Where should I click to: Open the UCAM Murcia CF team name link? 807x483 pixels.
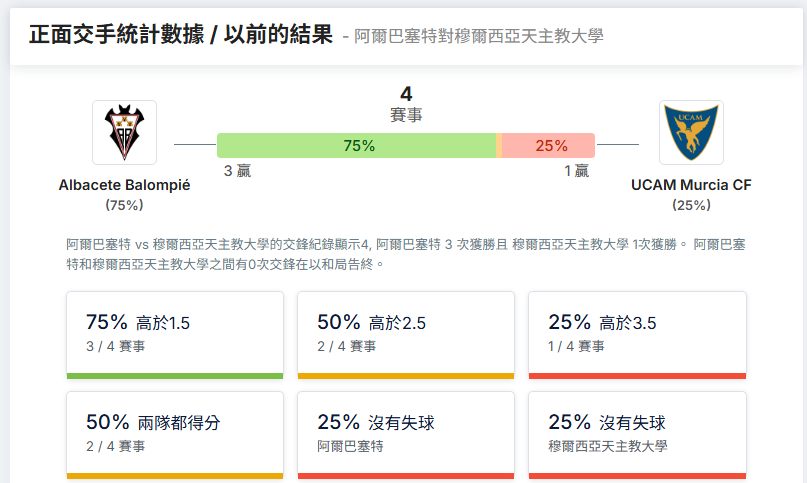[691, 185]
